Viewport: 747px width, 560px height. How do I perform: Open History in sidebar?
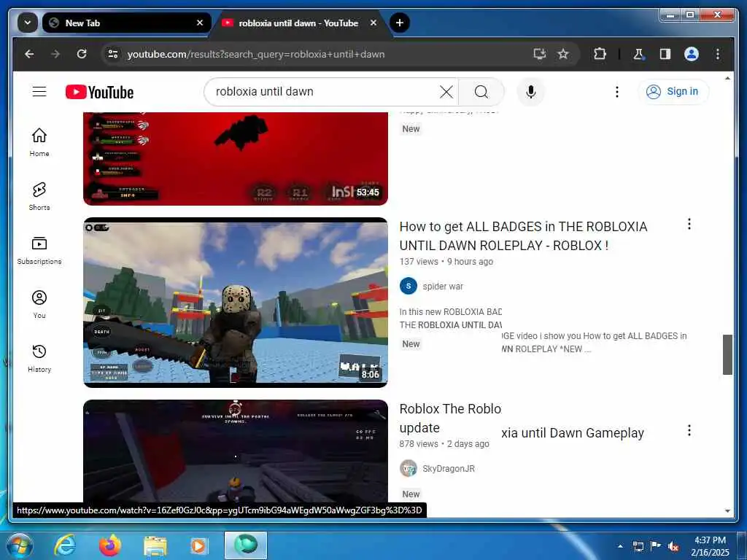tap(39, 357)
